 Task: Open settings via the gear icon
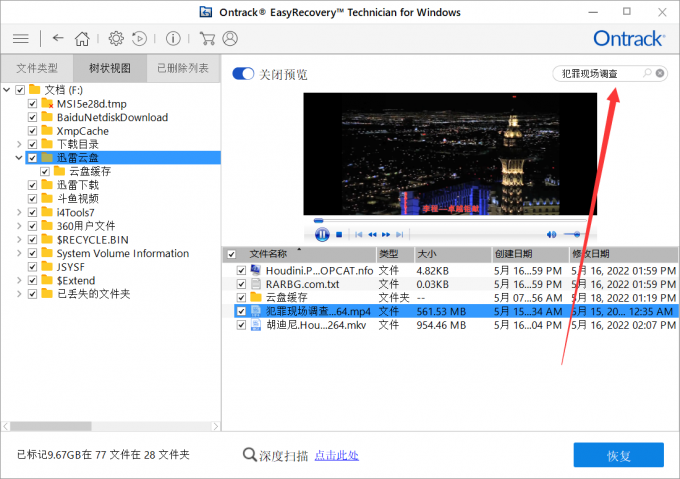[116, 39]
